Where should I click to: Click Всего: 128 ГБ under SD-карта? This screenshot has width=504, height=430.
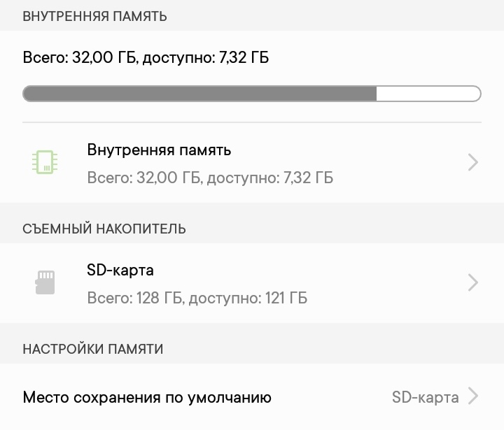click(134, 298)
